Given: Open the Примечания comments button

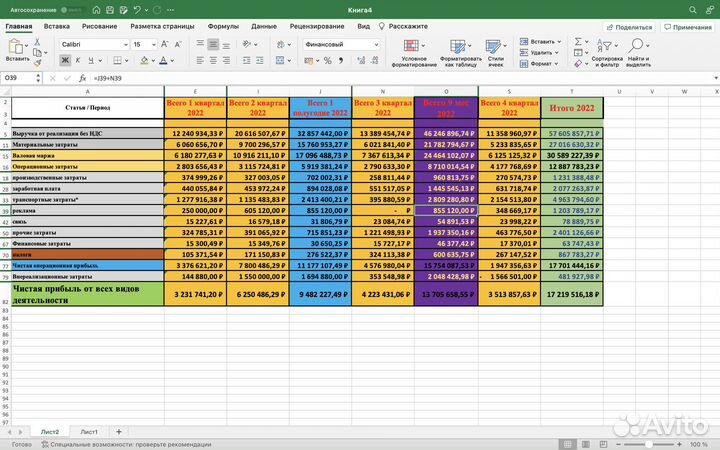Looking at the screenshot, I should (x=688, y=27).
